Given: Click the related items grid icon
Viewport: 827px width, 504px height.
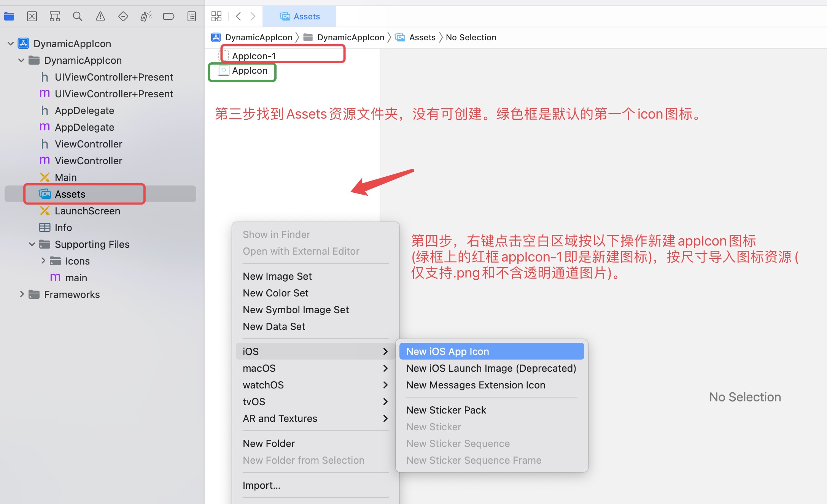Looking at the screenshot, I should [216, 16].
